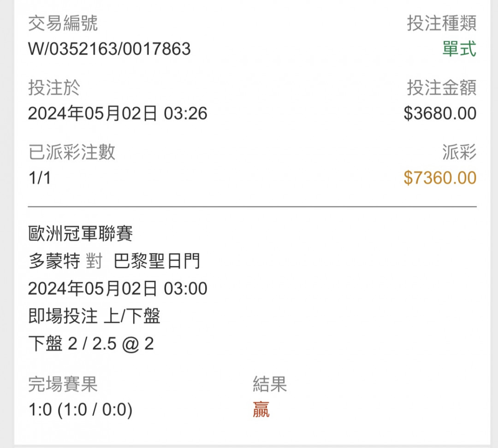
Task: Click the 交易編號 label
Action: 63,23
